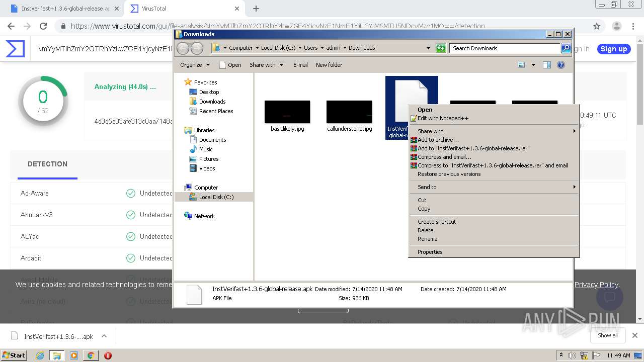The image size is (644, 362).
Task: Select Pictures library in the sidebar
Action: click(x=208, y=159)
